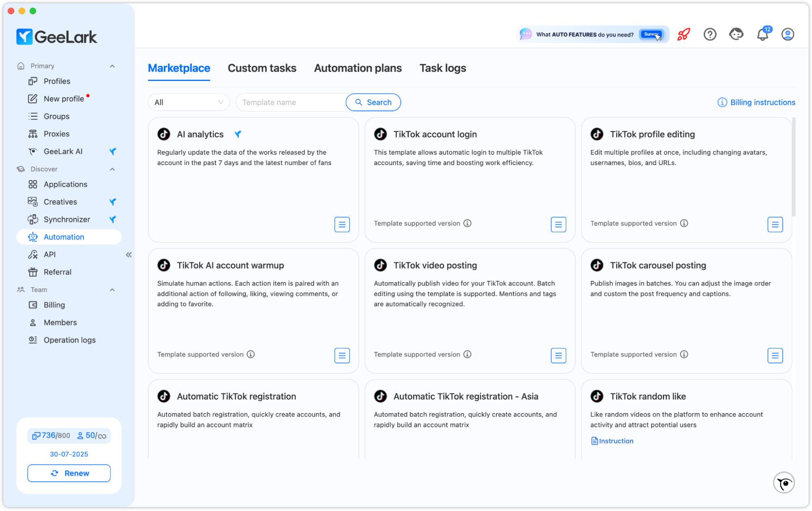This screenshot has width=812, height=511.
Task: Click info icon on TikTok AI account warmup card
Action: [x=251, y=354]
